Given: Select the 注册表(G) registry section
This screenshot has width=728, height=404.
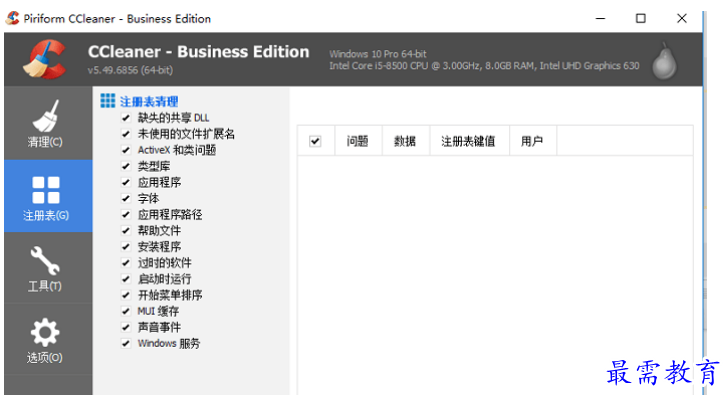Looking at the screenshot, I should 48,196.
